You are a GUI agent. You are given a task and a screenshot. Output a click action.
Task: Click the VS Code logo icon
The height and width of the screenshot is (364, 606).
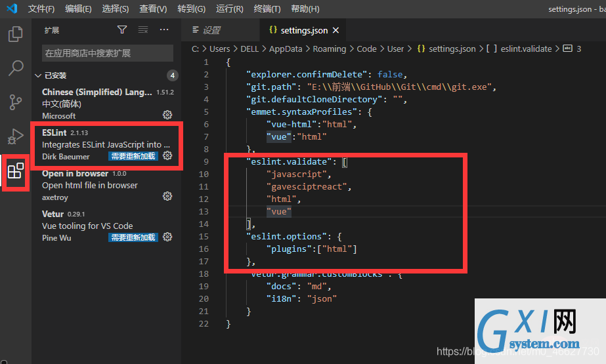[x=12, y=9]
